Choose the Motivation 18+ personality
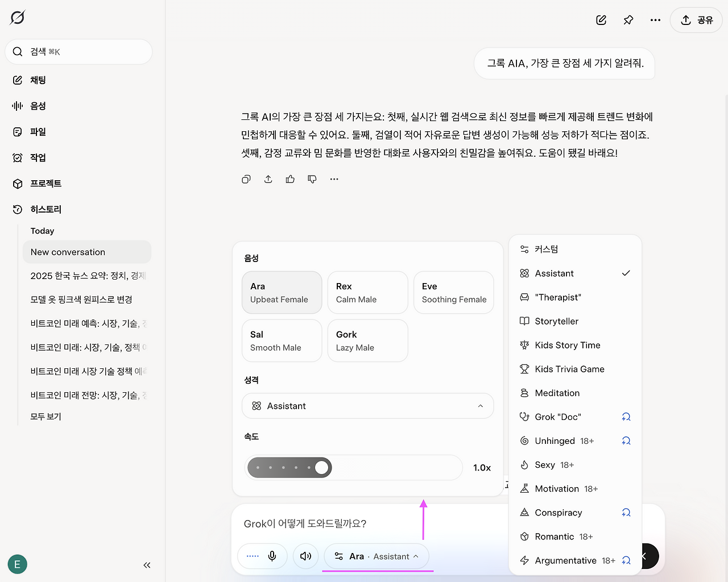This screenshot has width=728, height=582. pyautogui.click(x=576, y=489)
